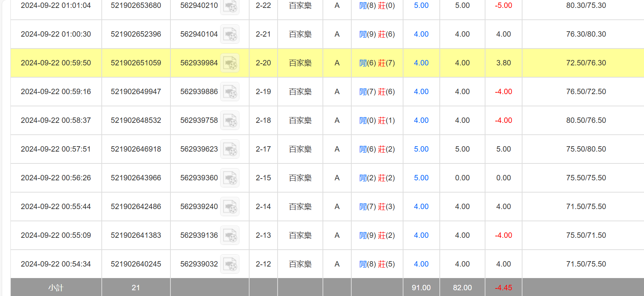Open bet amount 5.00 link at 01:01:04
The width and height of the screenshot is (644, 296).
421,5
